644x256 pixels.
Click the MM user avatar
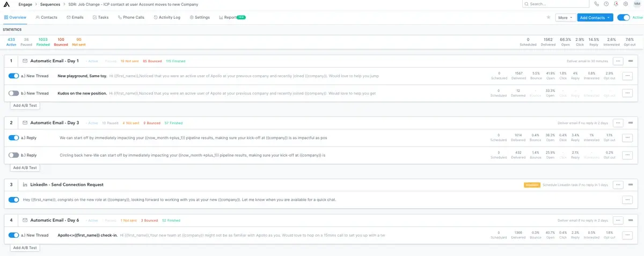coord(636,4)
